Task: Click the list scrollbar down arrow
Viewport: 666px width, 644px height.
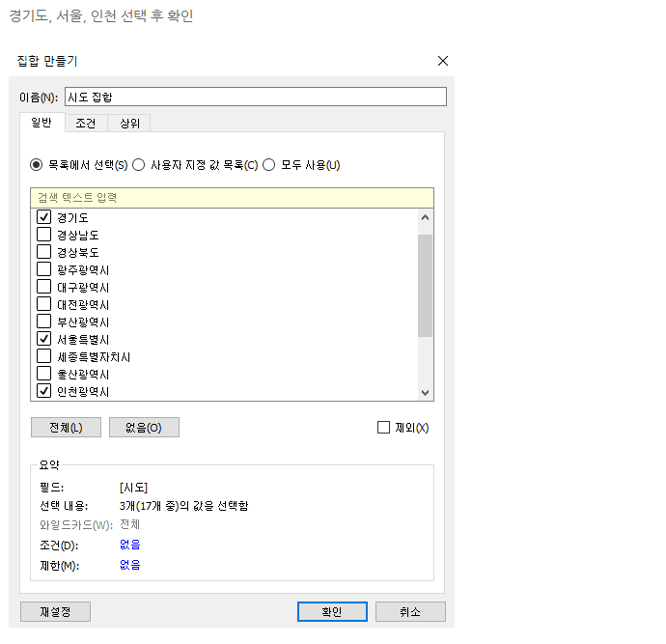Action: (425, 393)
